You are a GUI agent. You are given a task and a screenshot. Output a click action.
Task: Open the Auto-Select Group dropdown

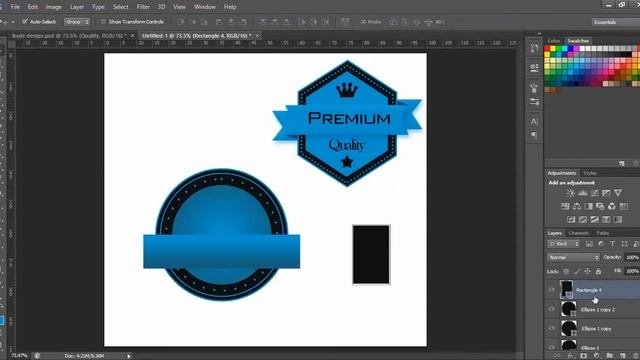coord(77,22)
